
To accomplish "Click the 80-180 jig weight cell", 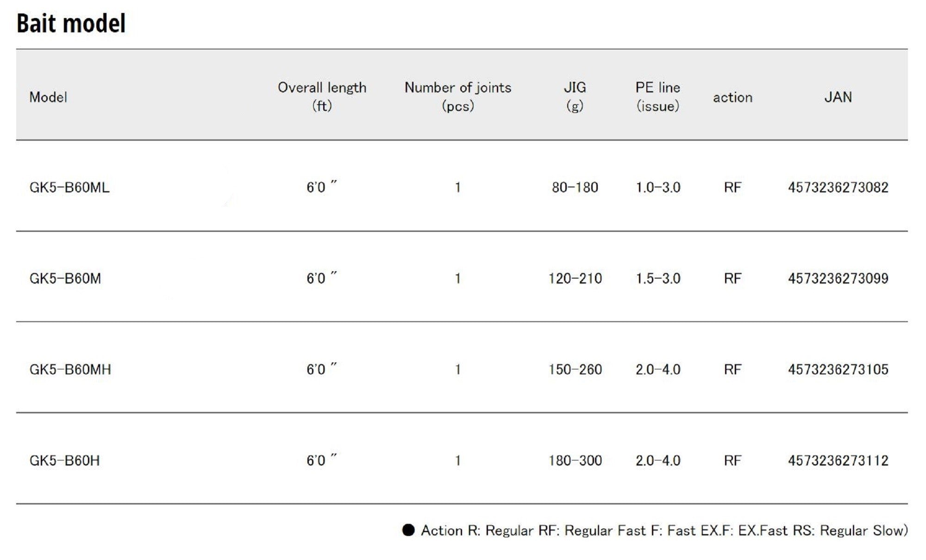I will pyautogui.click(x=575, y=187).
